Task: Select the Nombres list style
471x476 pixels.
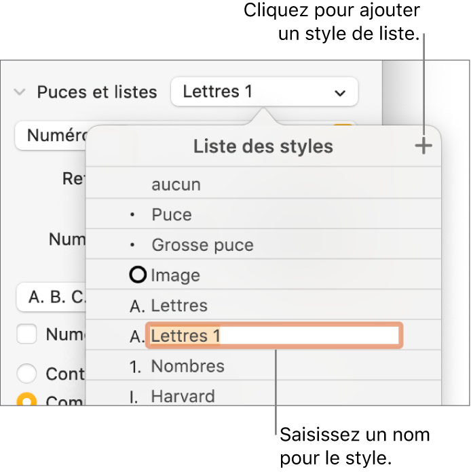Action: 187,366
